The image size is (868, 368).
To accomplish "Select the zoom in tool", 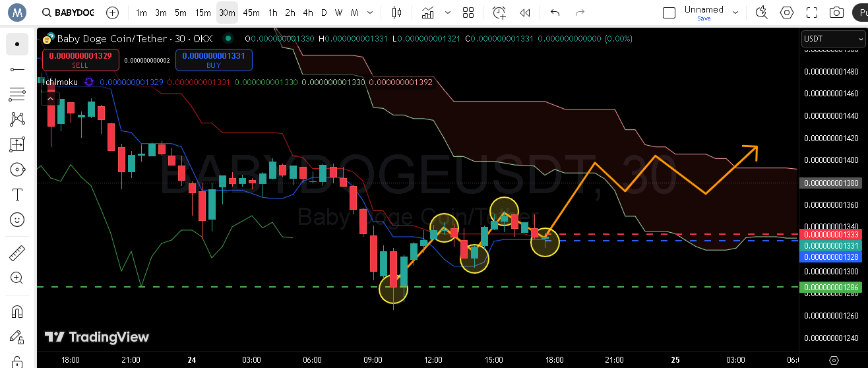I will click(17, 278).
